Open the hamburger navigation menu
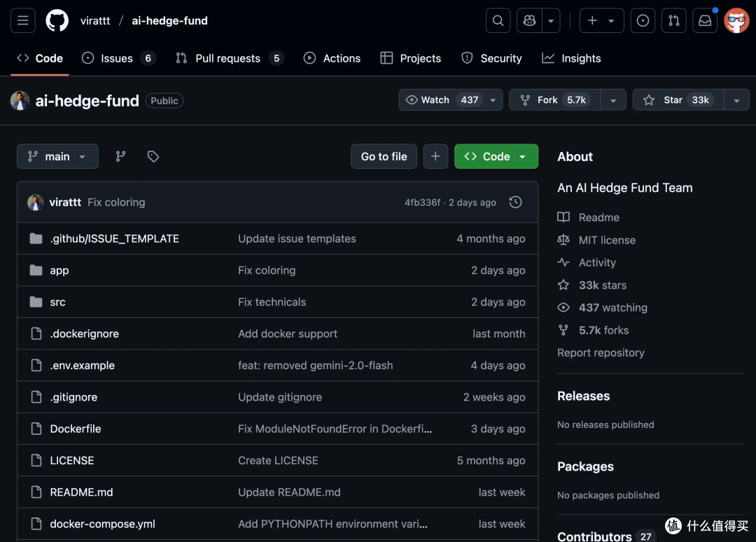Viewport: 756px width, 542px height. tap(22, 21)
